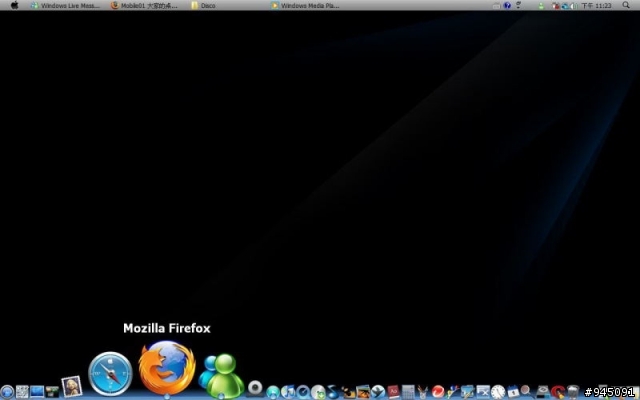Click the round blue start orb in the dock

pos(7,392)
